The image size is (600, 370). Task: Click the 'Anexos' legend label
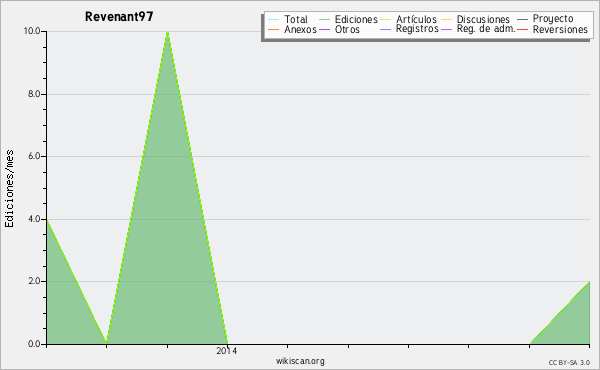tap(300, 29)
